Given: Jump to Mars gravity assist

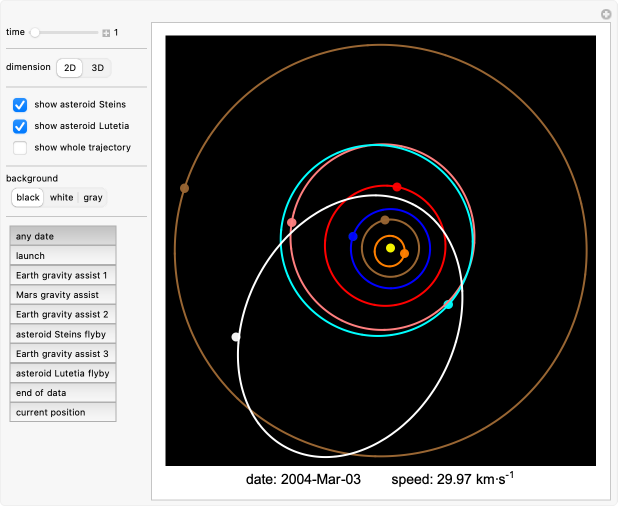Looking at the screenshot, I should coord(63,295).
